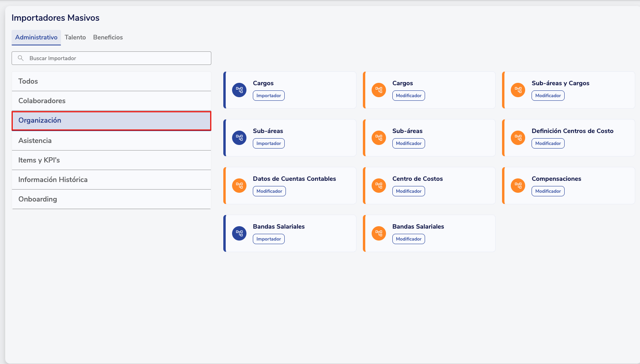Open the Beneficios tab
The image size is (640, 364).
click(108, 37)
